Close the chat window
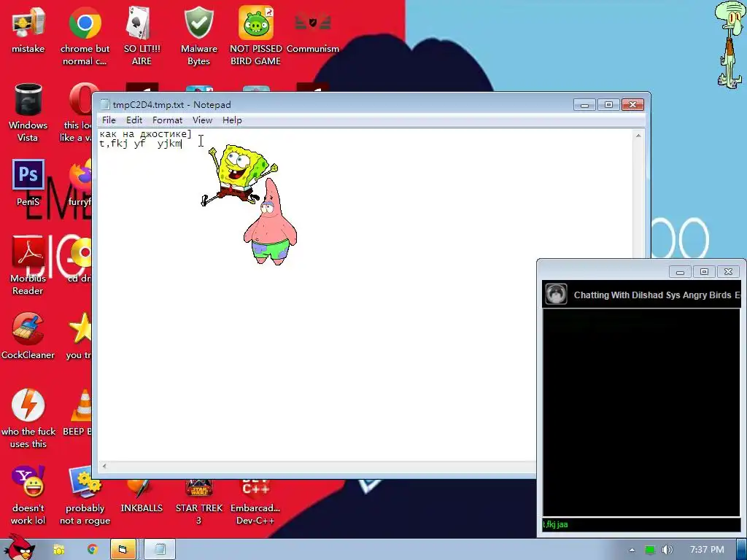This screenshot has width=747, height=560. point(729,272)
